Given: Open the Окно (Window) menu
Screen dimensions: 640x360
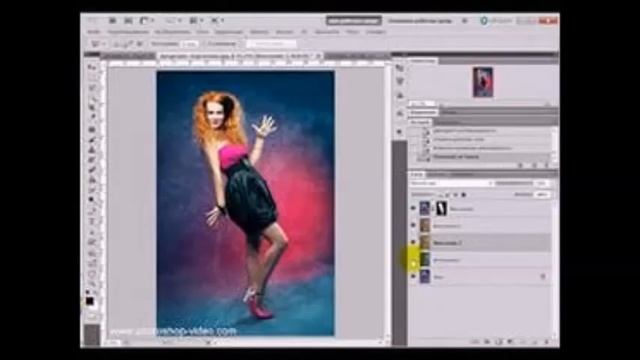Looking at the screenshot, I should point(352,32).
